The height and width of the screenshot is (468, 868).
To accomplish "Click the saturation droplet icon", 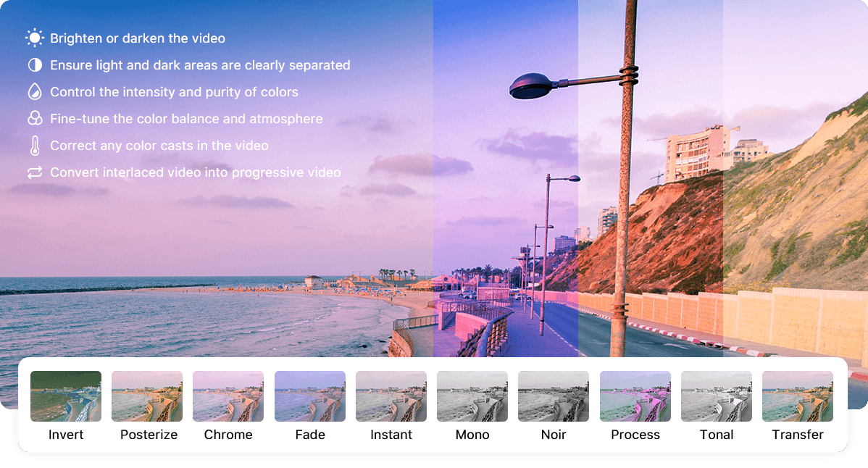I will (35, 92).
